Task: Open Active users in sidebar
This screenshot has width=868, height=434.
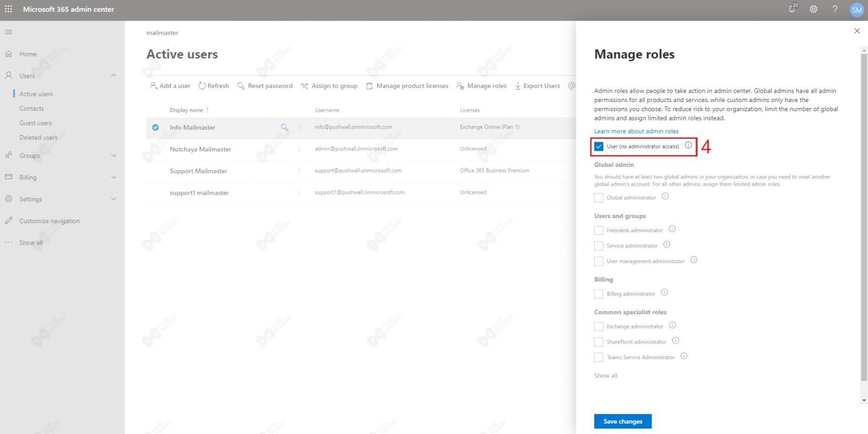Action: tap(36, 94)
